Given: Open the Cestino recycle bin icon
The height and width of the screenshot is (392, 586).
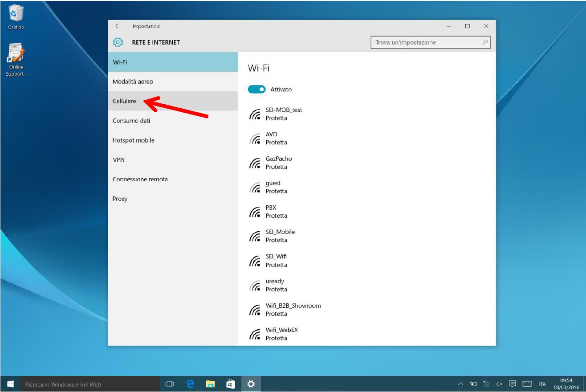Looking at the screenshot, I should point(16,17).
